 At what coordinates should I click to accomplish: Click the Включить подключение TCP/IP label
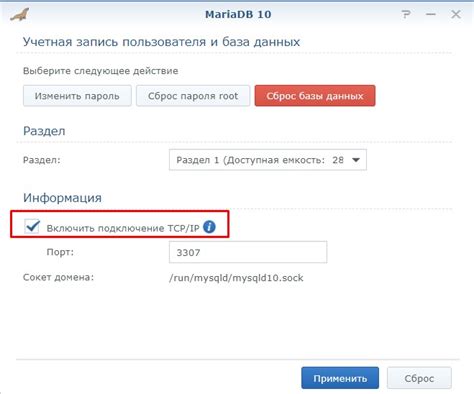pyautogui.click(x=123, y=228)
